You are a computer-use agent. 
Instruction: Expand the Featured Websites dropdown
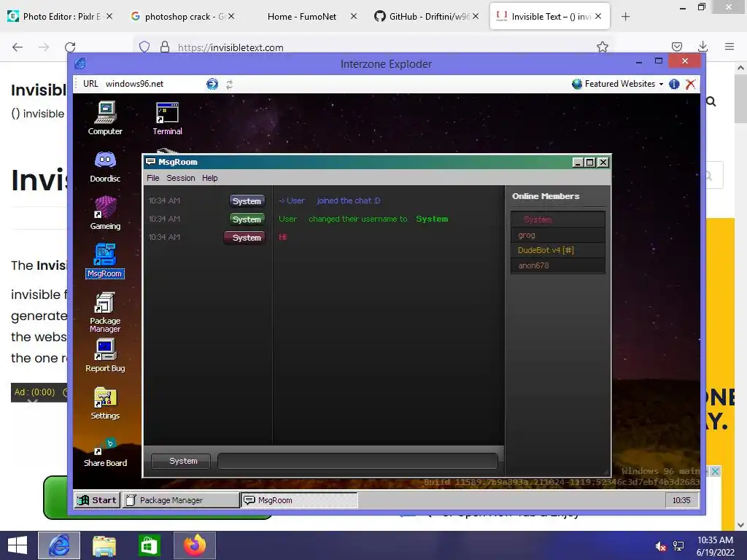tap(618, 84)
